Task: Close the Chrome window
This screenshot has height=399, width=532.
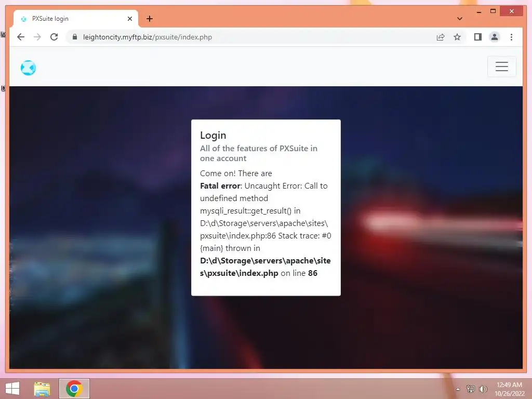Action: (512, 11)
